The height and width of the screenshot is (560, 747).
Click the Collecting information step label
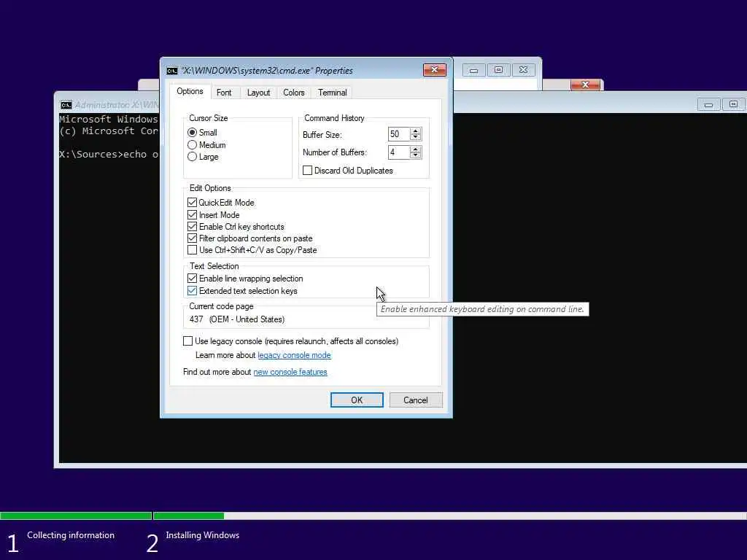click(x=71, y=535)
